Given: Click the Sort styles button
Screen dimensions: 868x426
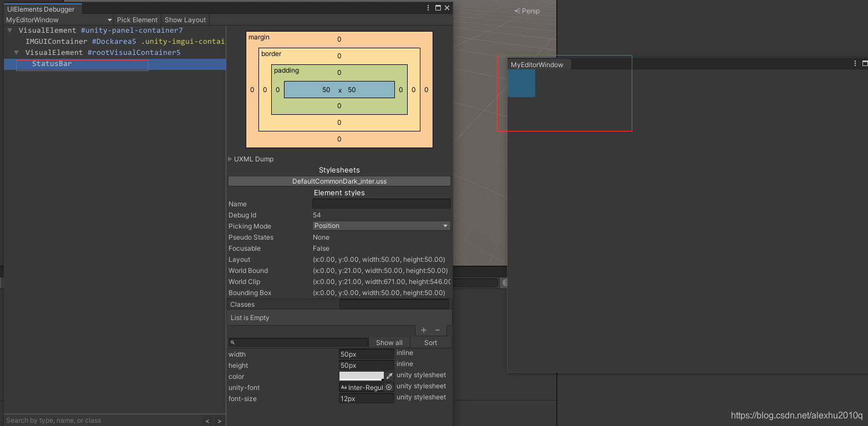Looking at the screenshot, I should (x=431, y=342).
